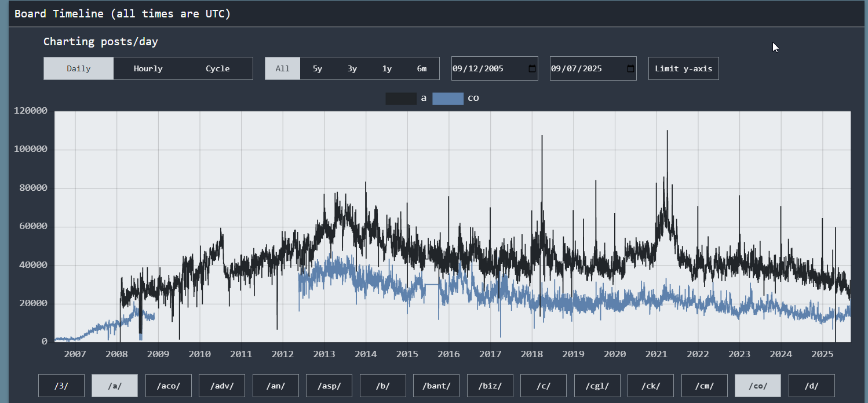
Task: Select the All time range
Action: [282, 68]
